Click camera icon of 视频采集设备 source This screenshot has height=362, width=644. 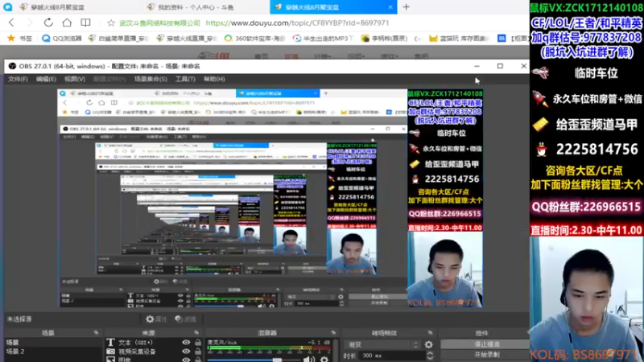click(110, 352)
